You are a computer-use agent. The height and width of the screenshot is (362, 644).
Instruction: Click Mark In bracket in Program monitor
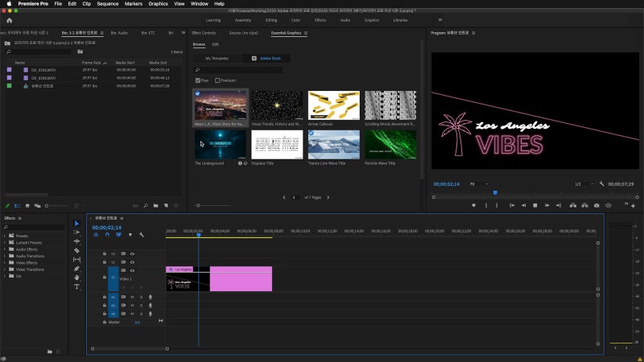pos(486,205)
